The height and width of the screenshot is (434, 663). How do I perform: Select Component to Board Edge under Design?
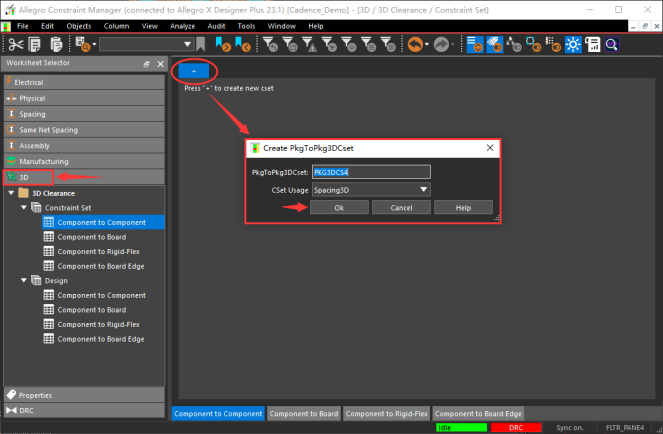[x=101, y=339]
